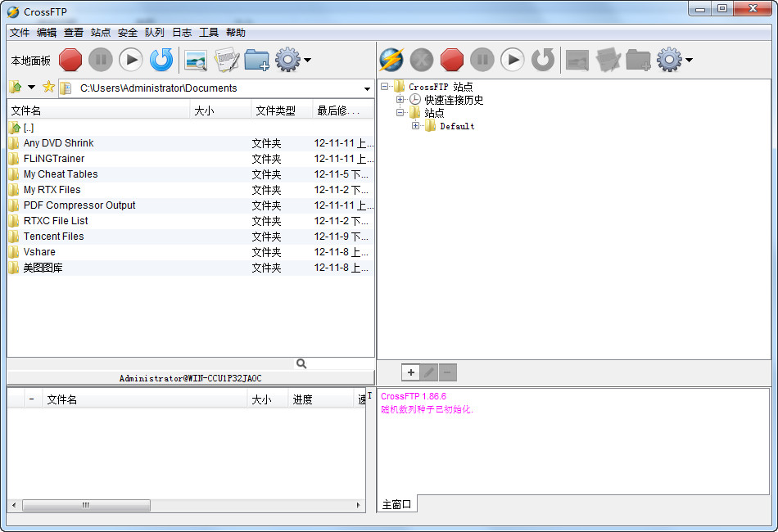Viewport: 778px width, 532px height.
Task: Click the play button in remote toolbar
Action: click(x=513, y=60)
